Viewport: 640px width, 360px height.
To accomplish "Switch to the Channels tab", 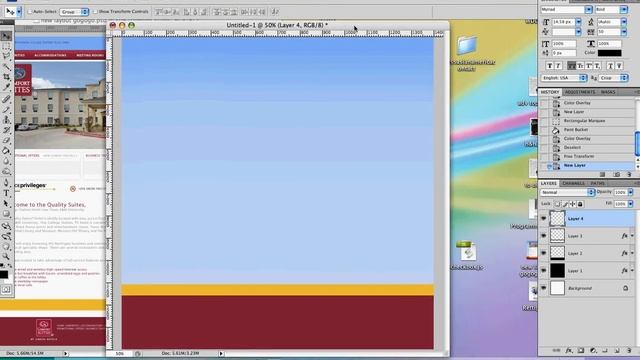I will [573, 183].
